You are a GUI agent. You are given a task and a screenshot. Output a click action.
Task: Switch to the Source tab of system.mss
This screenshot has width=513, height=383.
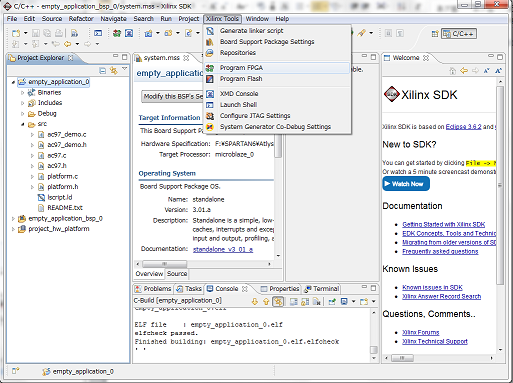click(x=177, y=274)
